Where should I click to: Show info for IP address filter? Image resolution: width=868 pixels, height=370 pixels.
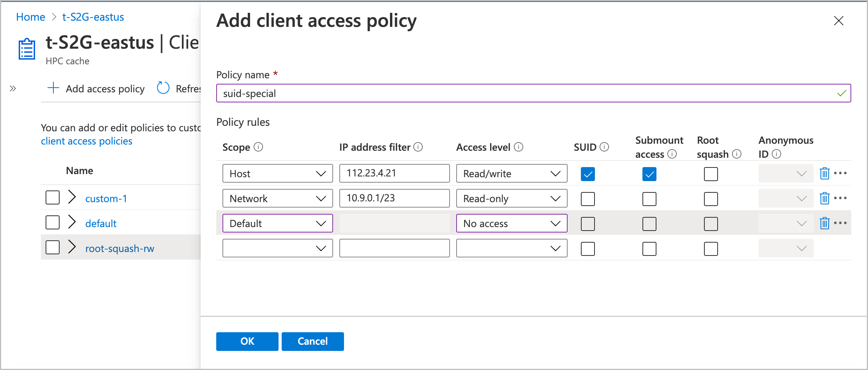(418, 147)
